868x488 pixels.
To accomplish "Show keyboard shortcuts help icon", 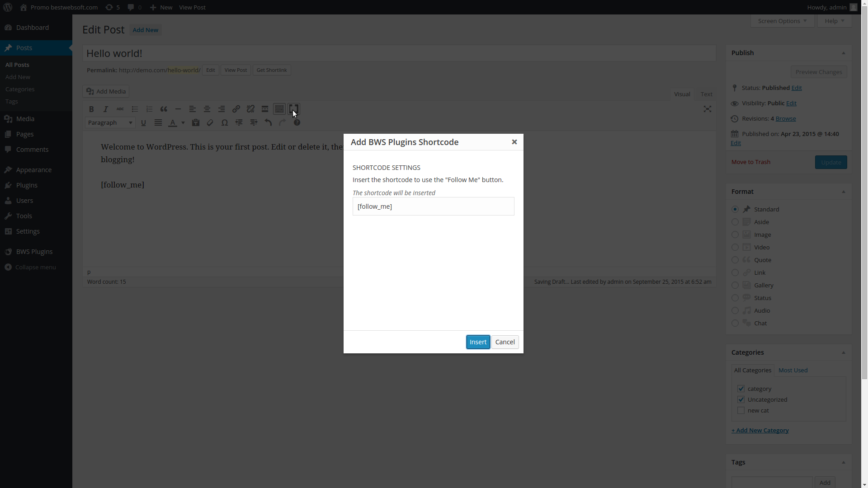I will (297, 122).
